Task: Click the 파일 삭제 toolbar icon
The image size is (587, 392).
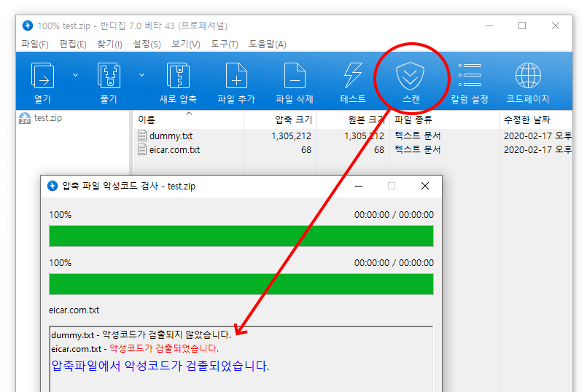Action: [x=295, y=75]
